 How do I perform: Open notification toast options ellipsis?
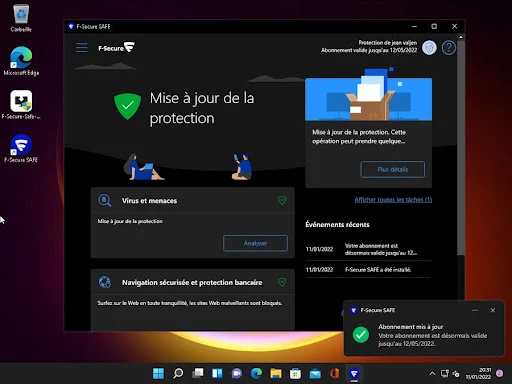(475, 310)
